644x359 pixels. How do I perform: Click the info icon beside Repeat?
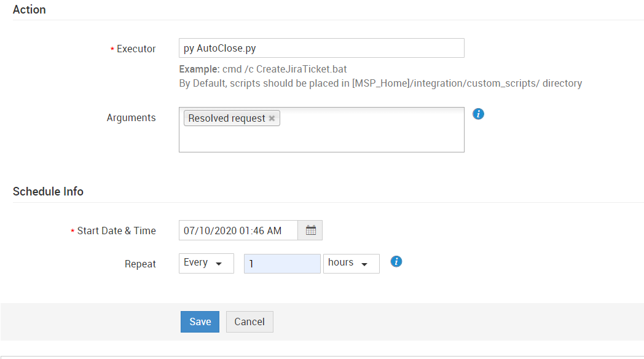click(x=396, y=262)
